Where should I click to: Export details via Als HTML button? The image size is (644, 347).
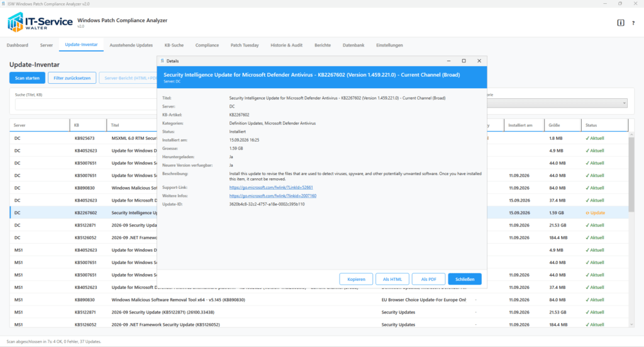(392, 279)
